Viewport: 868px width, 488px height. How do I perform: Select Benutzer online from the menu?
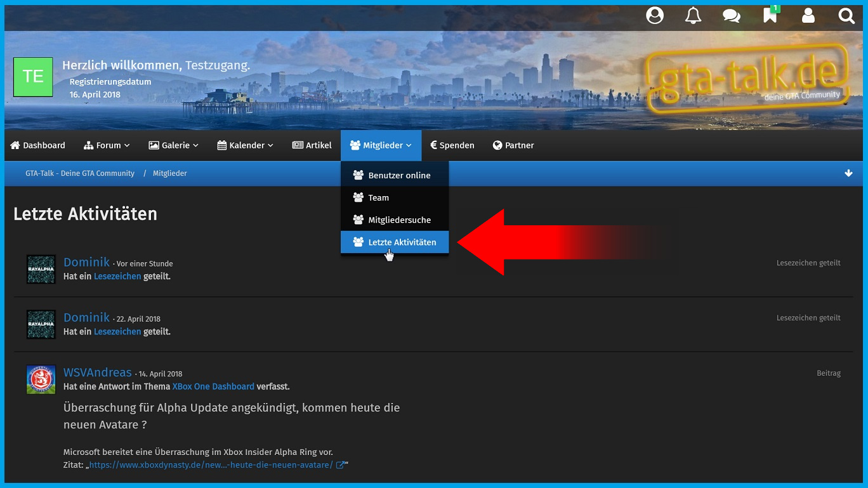[x=399, y=175]
